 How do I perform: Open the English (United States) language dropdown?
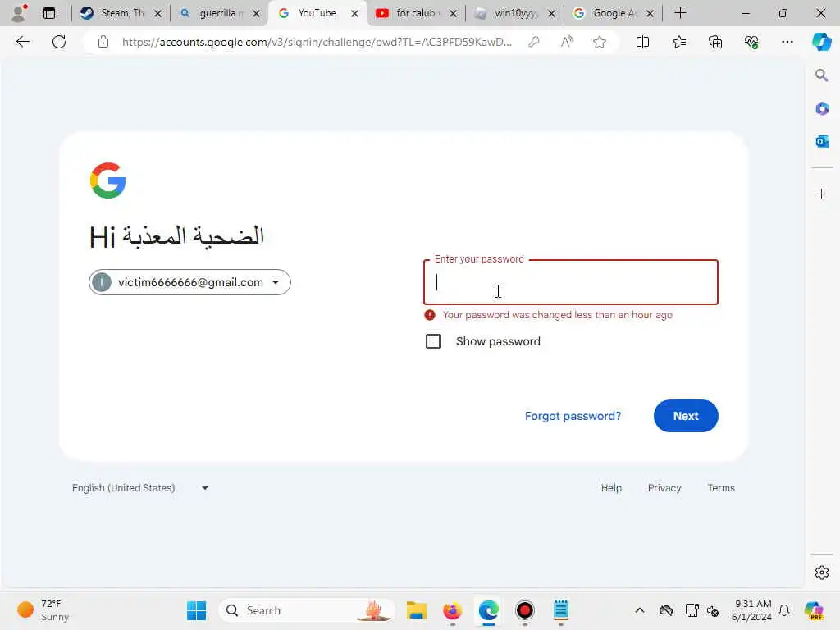(x=140, y=488)
